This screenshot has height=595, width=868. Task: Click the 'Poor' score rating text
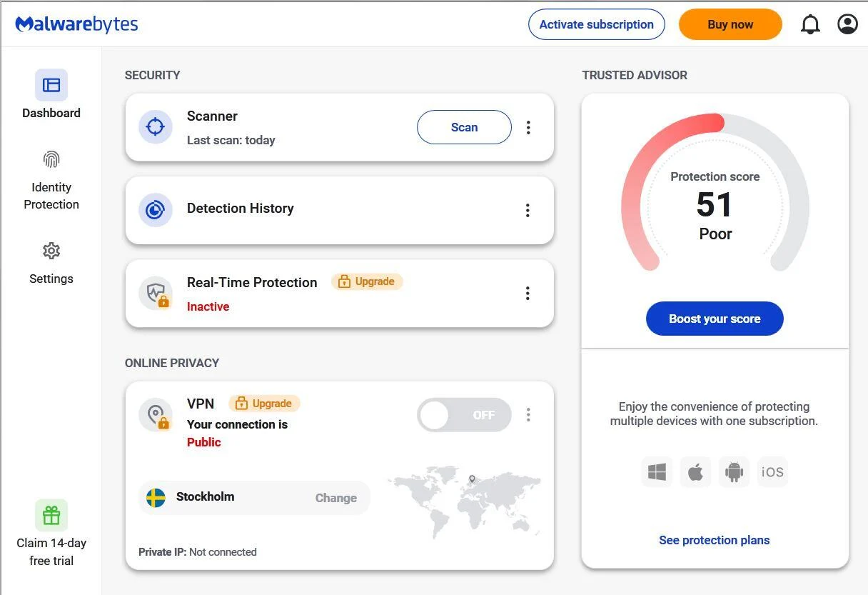pyautogui.click(x=715, y=234)
